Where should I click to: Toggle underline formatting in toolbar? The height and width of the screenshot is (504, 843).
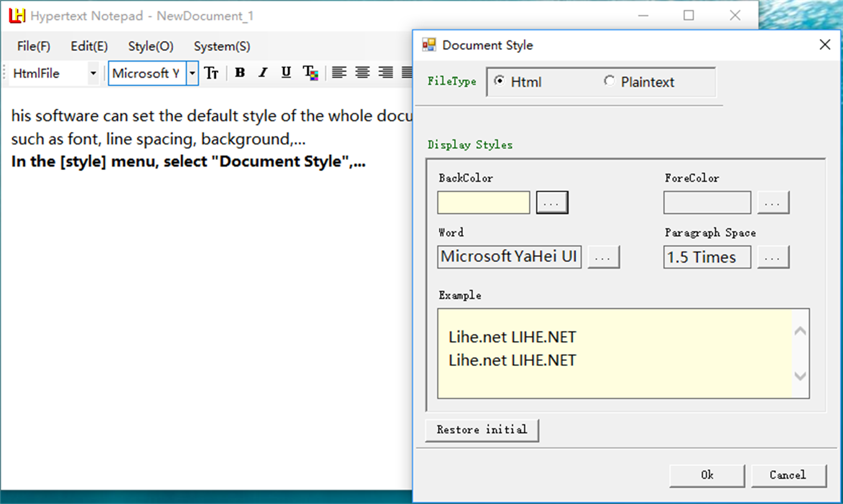[286, 73]
